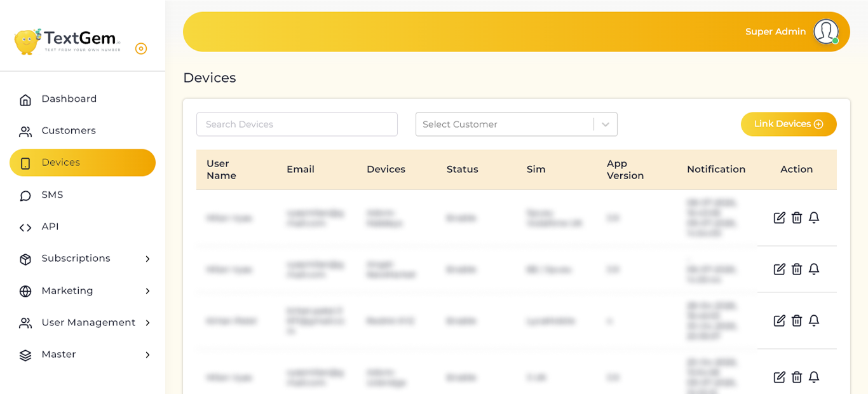The image size is (868, 394).
Task: Click trash icon in fourth table row
Action: [797, 377]
